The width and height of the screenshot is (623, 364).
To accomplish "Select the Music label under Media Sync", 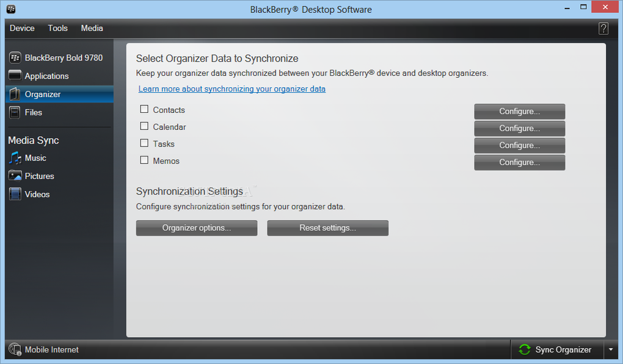I will pos(36,158).
